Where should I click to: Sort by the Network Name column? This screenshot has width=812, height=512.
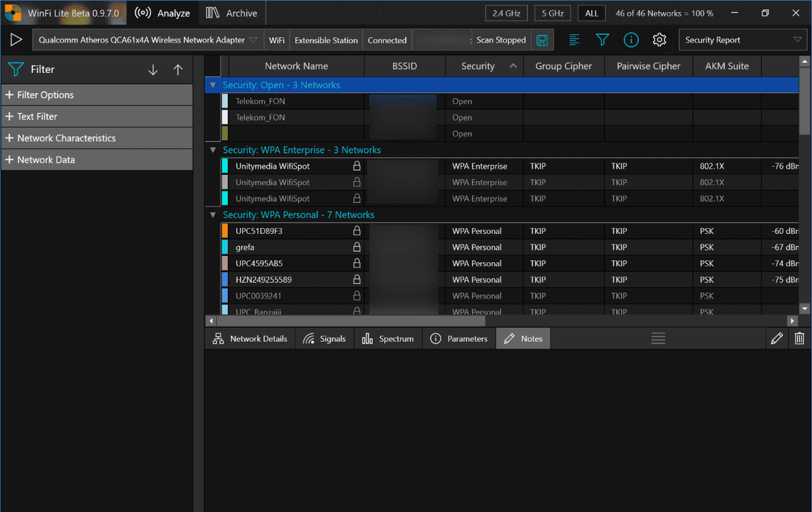[296, 66]
